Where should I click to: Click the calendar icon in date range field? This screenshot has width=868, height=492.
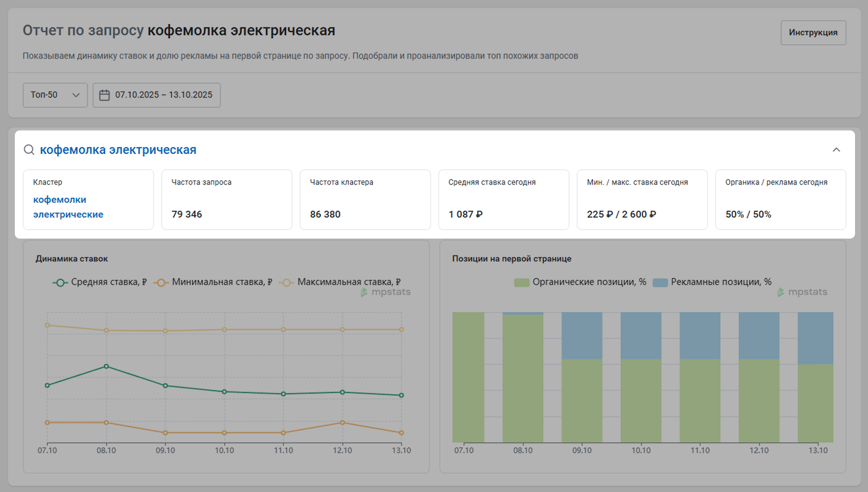coord(104,95)
